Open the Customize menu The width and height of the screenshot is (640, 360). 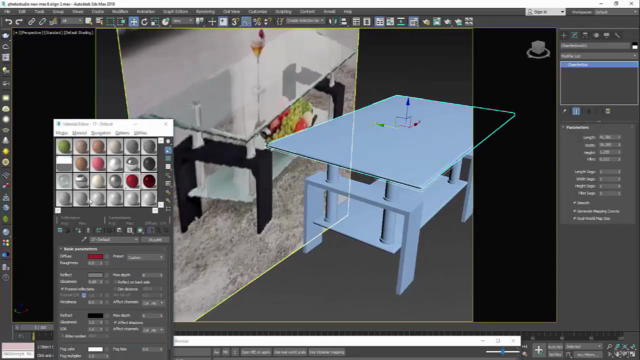(258, 11)
